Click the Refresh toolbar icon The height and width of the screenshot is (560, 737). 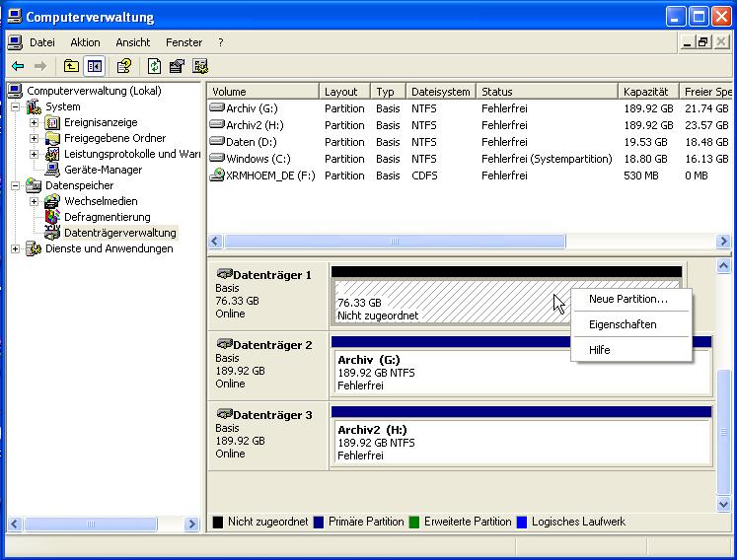tap(154, 66)
